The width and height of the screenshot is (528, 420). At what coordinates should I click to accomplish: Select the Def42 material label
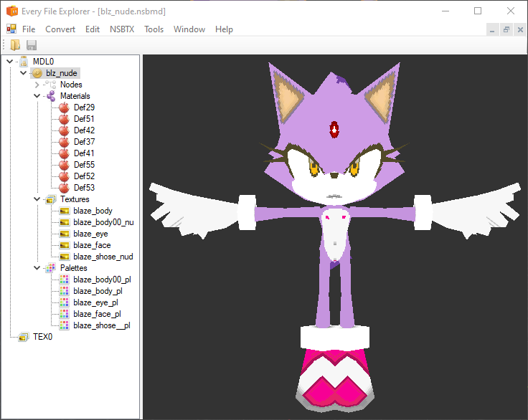click(x=84, y=130)
